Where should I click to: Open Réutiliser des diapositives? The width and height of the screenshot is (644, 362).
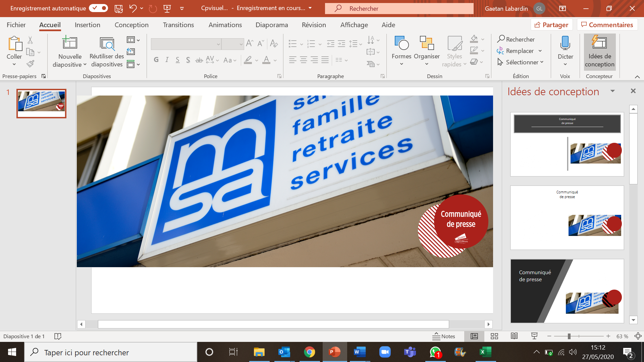[x=107, y=52]
